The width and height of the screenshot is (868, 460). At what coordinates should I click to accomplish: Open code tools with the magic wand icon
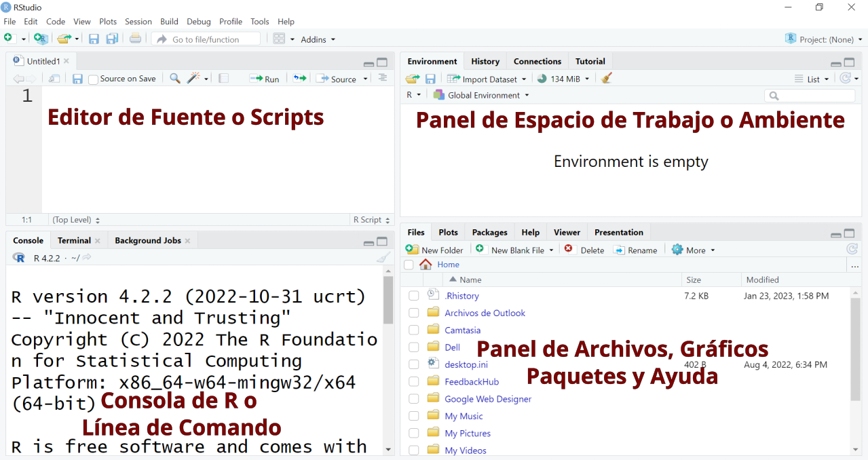pos(193,78)
